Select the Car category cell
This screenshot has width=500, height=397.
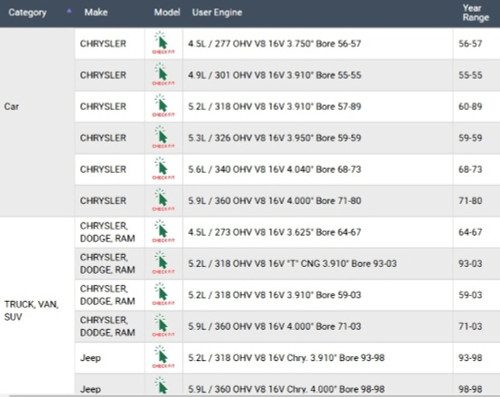(x=37, y=122)
